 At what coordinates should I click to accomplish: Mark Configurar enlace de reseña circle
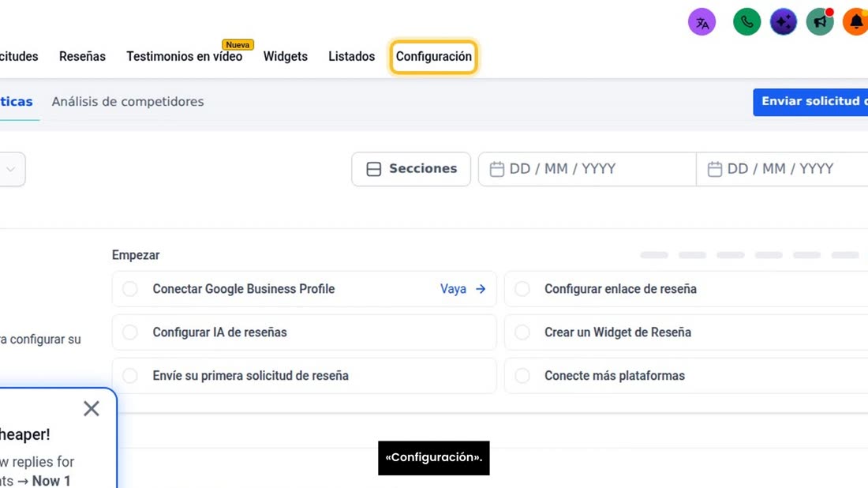click(x=522, y=288)
